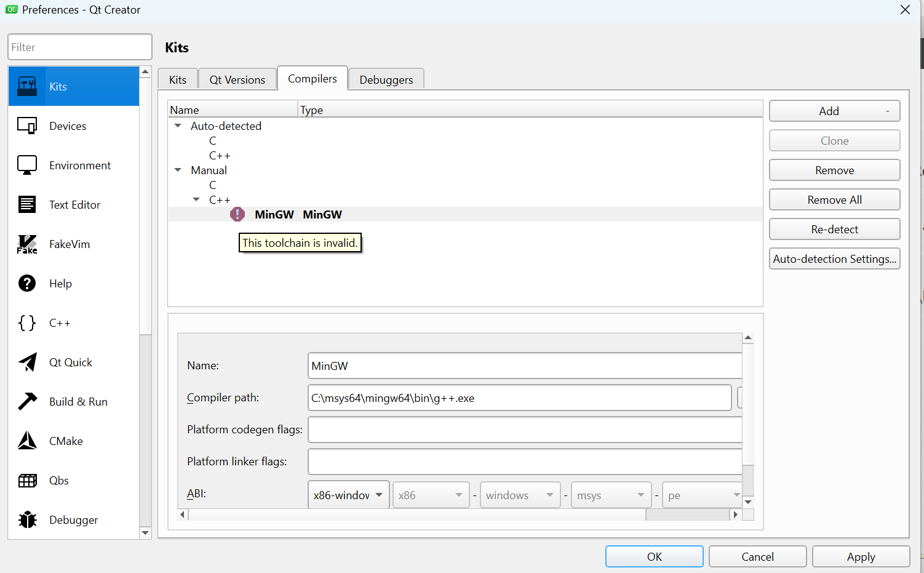Switch to the Qt Versions tab
924x573 pixels.
pos(237,79)
